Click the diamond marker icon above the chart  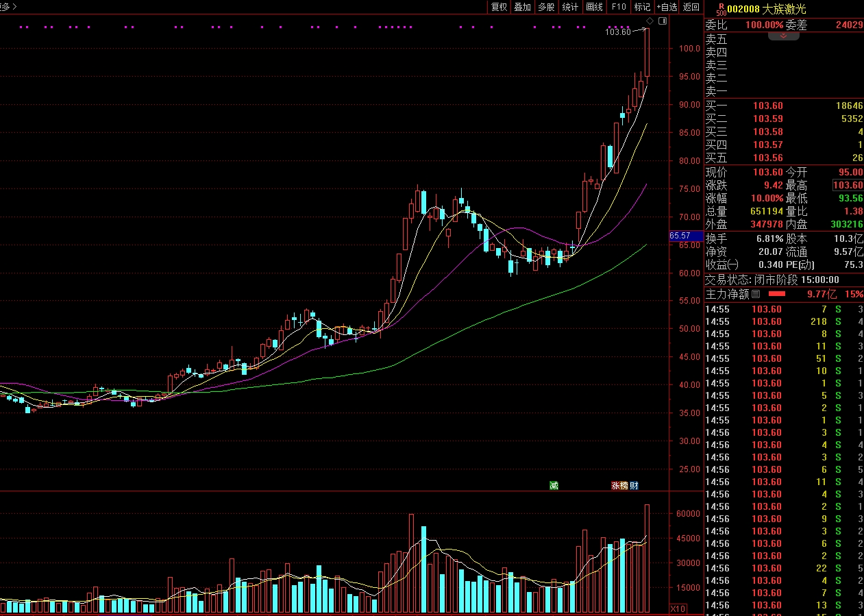tap(650, 21)
